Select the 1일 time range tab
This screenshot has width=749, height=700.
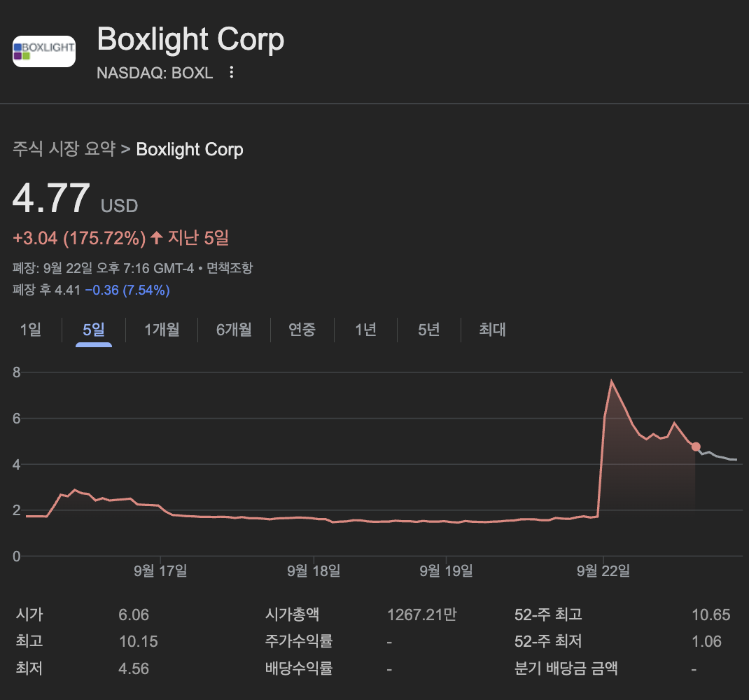(31, 330)
